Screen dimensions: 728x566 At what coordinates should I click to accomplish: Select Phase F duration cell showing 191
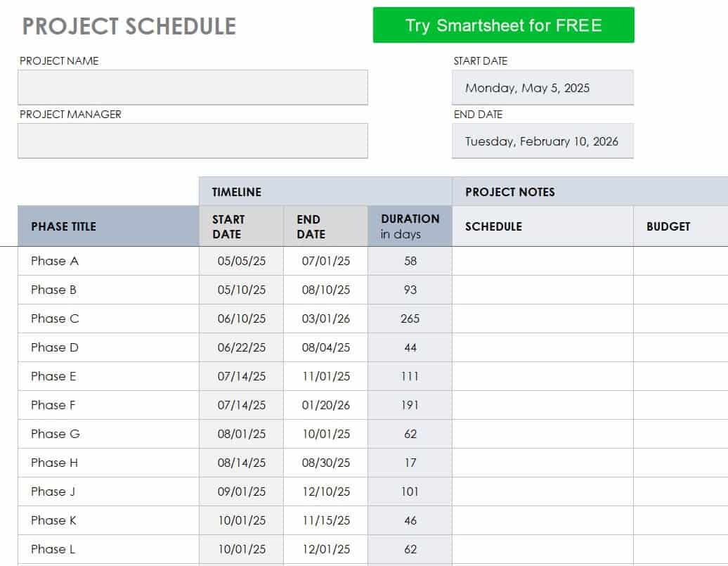point(410,405)
